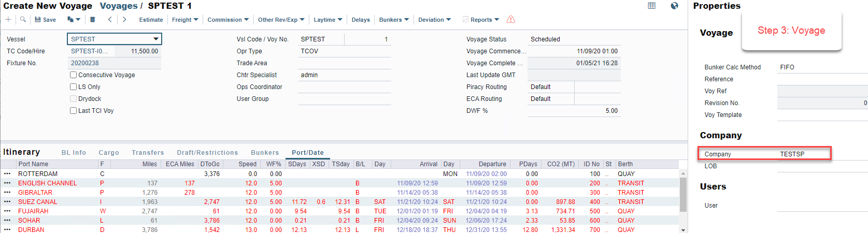Check the Last TCI Voy option
Viewport: 868px width, 233px height.
(74, 111)
